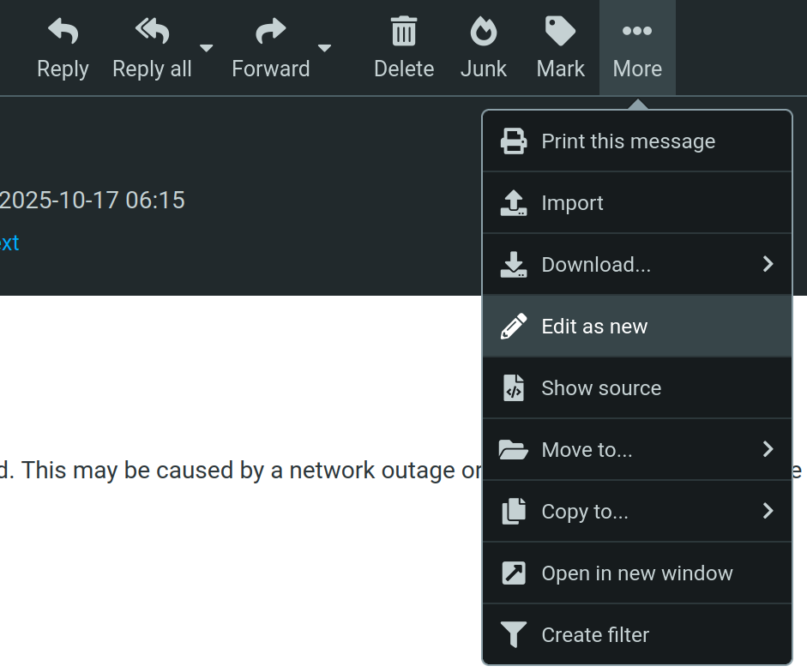
Task: Click the More three-dots icon
Action: (637, 32)
